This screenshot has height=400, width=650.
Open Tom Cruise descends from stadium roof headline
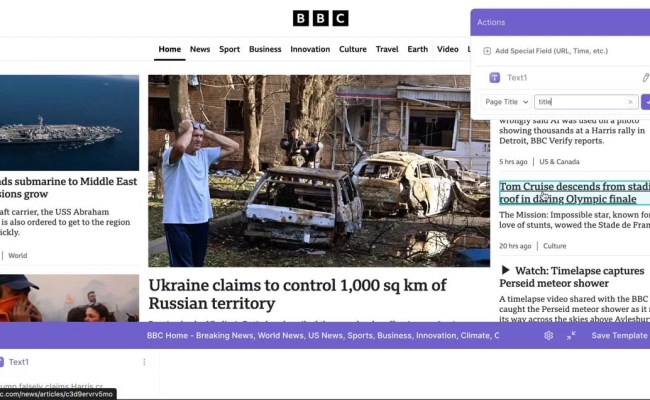pyautogui.click(x=575, y=193)
